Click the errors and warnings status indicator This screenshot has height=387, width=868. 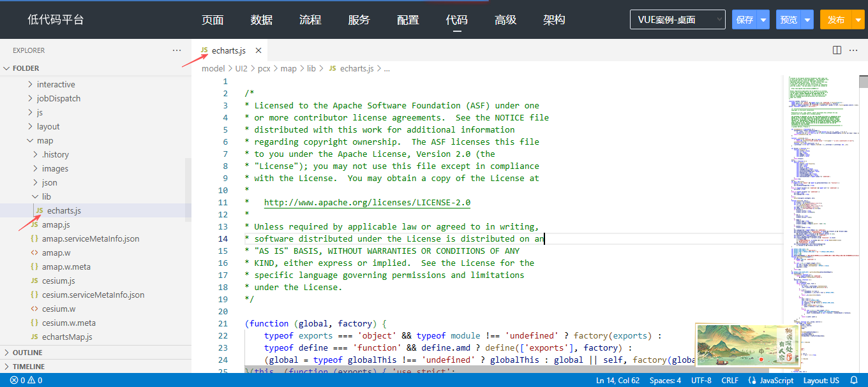coord(26,380)
